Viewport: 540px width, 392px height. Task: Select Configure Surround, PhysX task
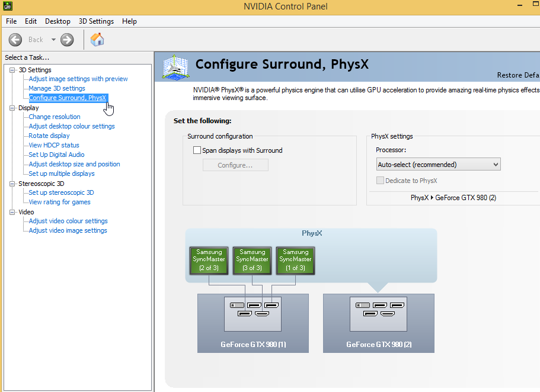pos(68,98)
